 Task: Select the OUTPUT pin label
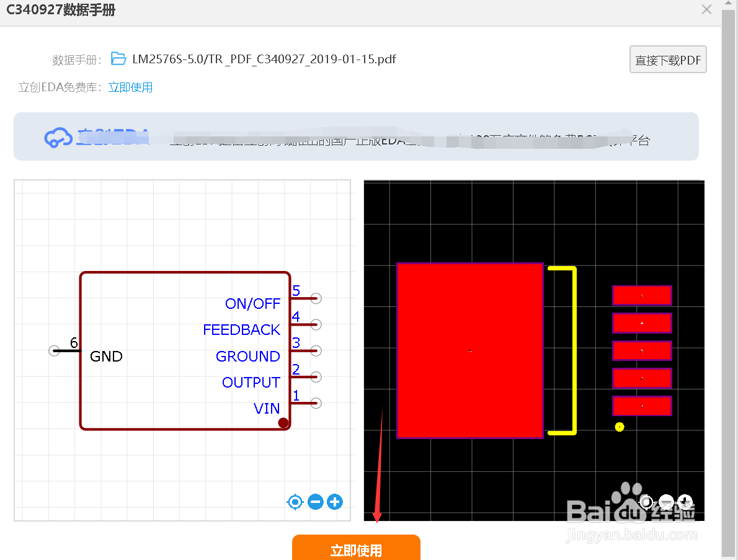pyautogui.click(x=251, y=383)
